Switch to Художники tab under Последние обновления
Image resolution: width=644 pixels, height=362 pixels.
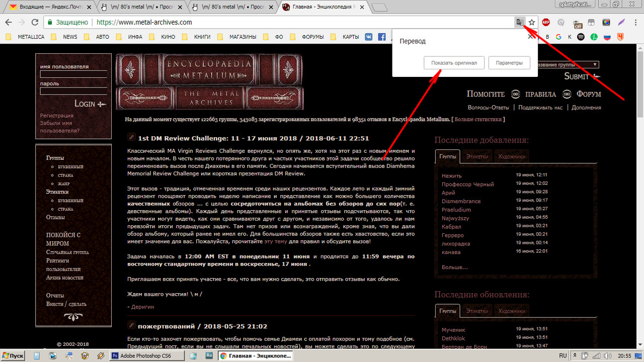tap(512, 311)
